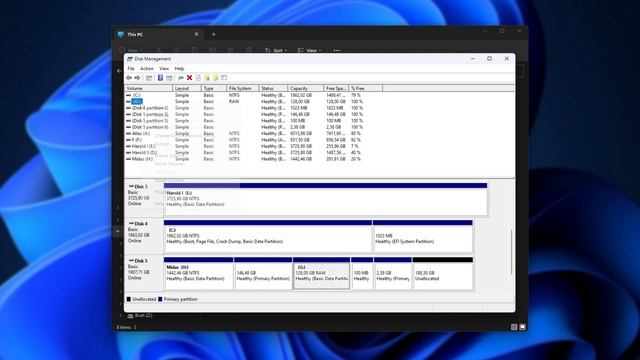640x360 pixels.
Task: Switch to large icons view in File Explorer status bar
Action: 522,327
